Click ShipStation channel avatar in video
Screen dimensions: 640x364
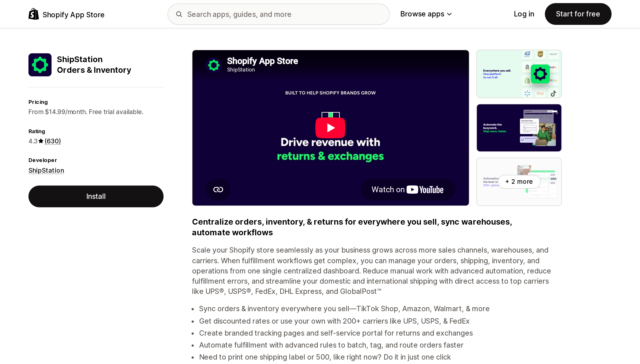click(x=214, y=65)
